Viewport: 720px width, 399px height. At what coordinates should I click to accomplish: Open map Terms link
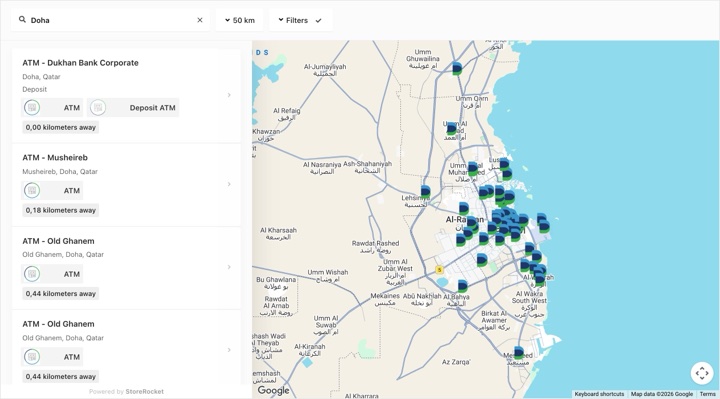tap(708, 394)
